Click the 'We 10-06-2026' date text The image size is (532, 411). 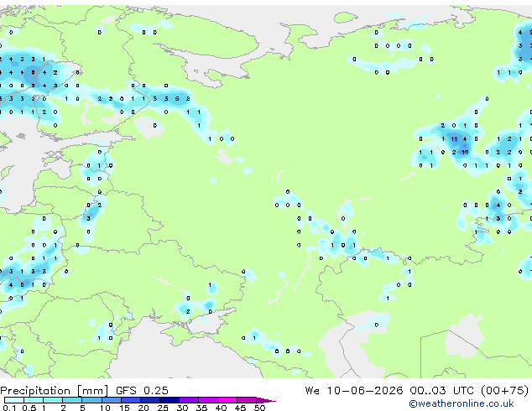354,391
